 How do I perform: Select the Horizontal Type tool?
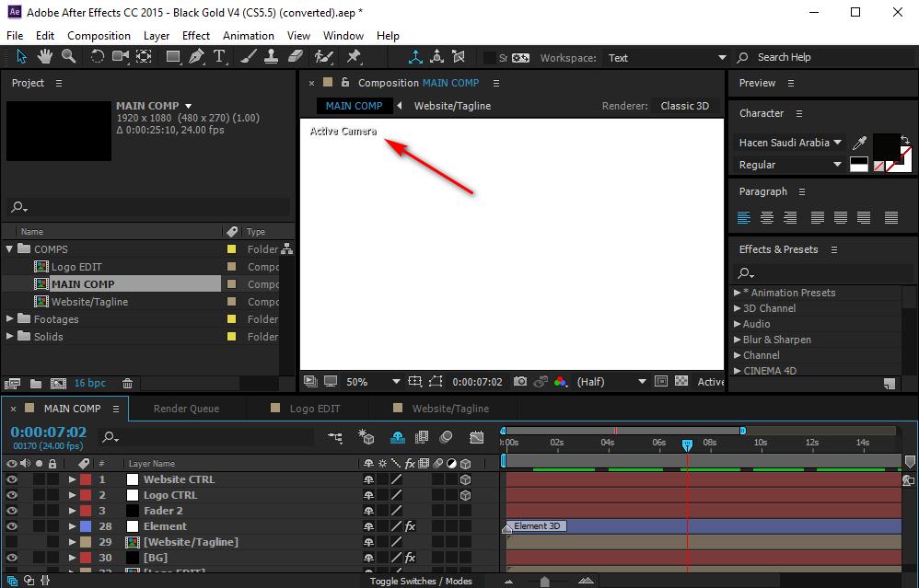tap(219, 57)
